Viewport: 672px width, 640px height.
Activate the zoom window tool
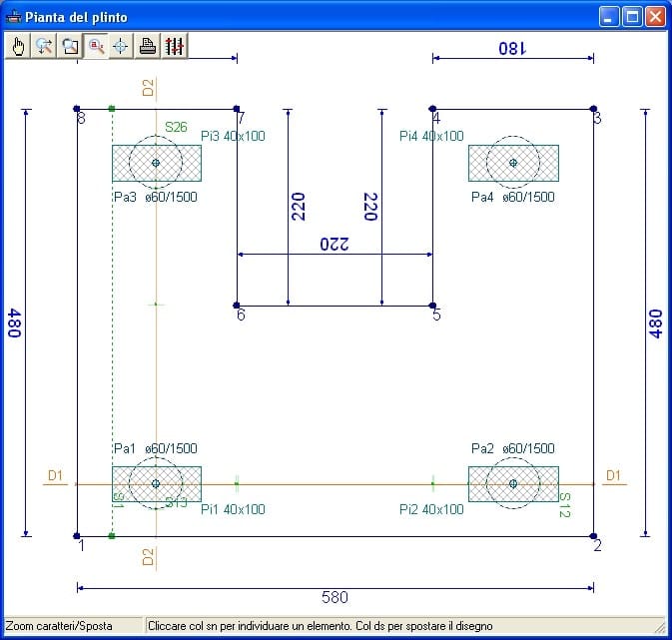pyautogui.click(x=70, y=46)
